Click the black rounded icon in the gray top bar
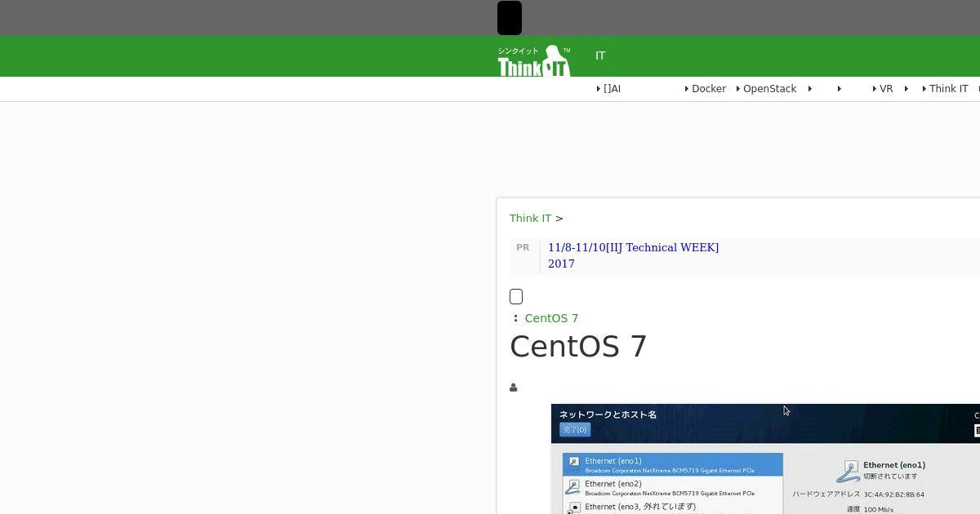Screen dimensions: 980x514 (x=510, y=18)
